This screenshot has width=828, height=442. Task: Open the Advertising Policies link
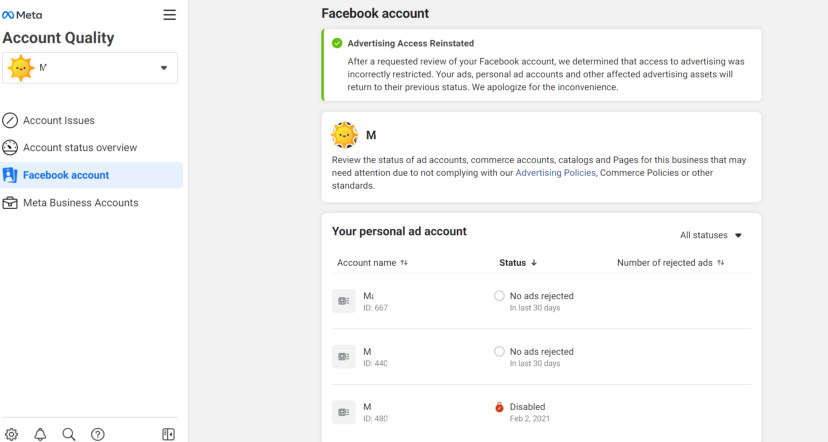click(556, 173)
